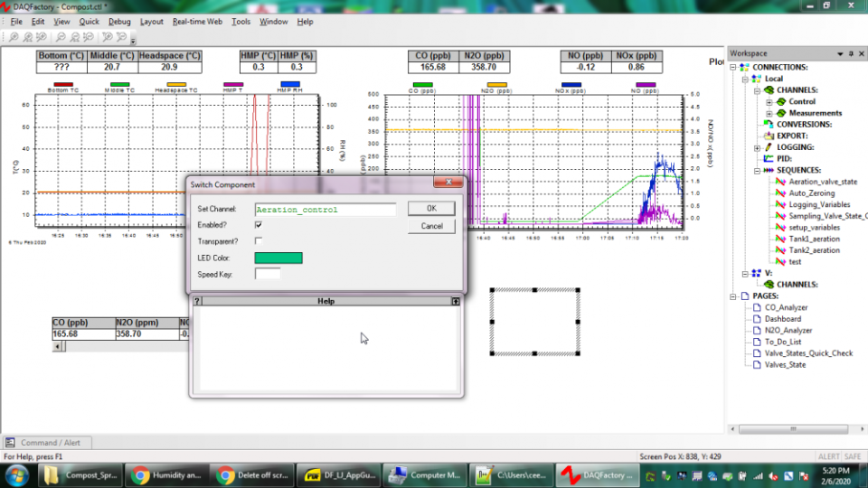868x488 pixels.
Task: Open the Valves_State page
Action: click(785, 364)
